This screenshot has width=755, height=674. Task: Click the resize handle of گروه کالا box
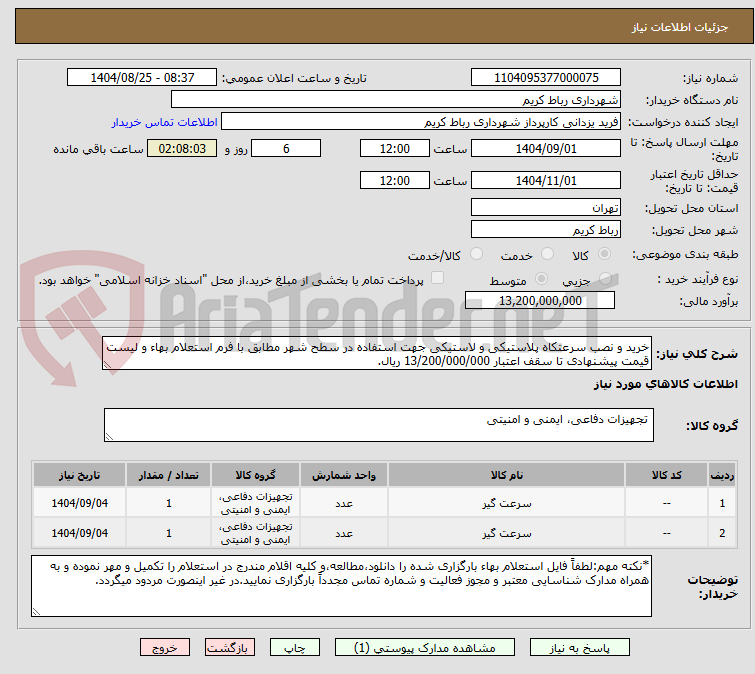(x=109, y=437)
